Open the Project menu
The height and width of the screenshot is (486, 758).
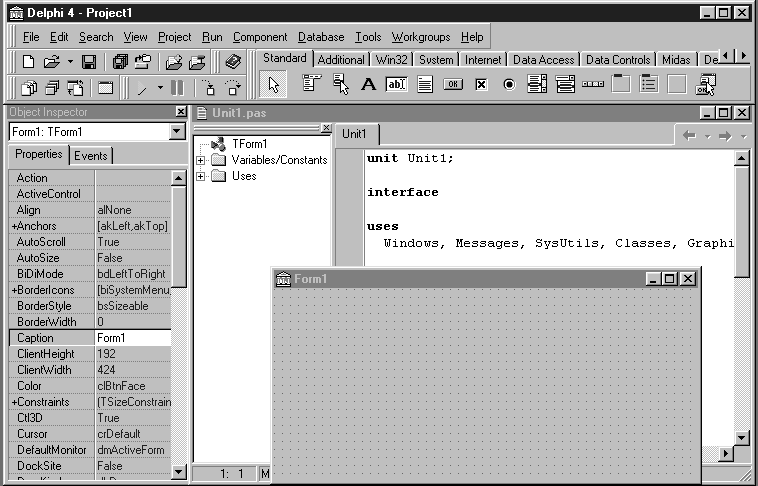click(x=175, y=37)
